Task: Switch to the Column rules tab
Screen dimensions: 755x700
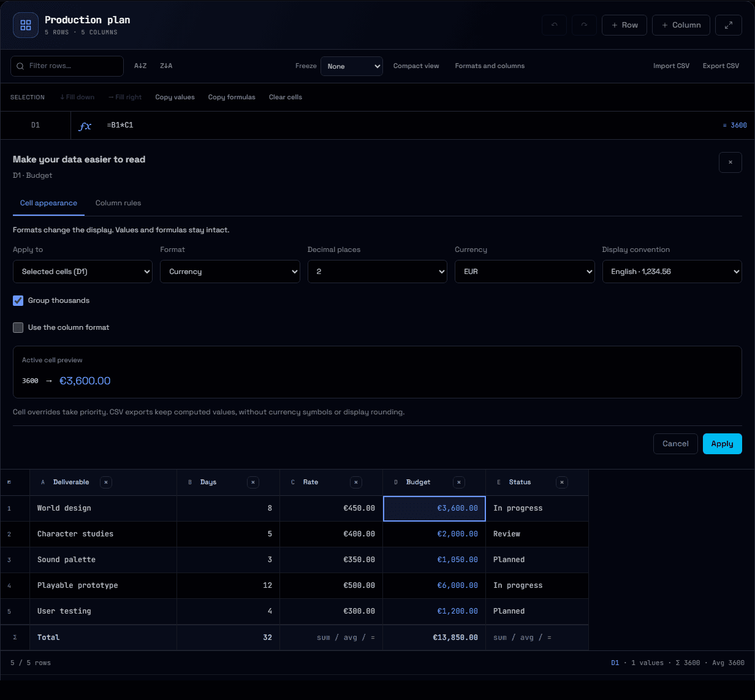Action: 118,203
